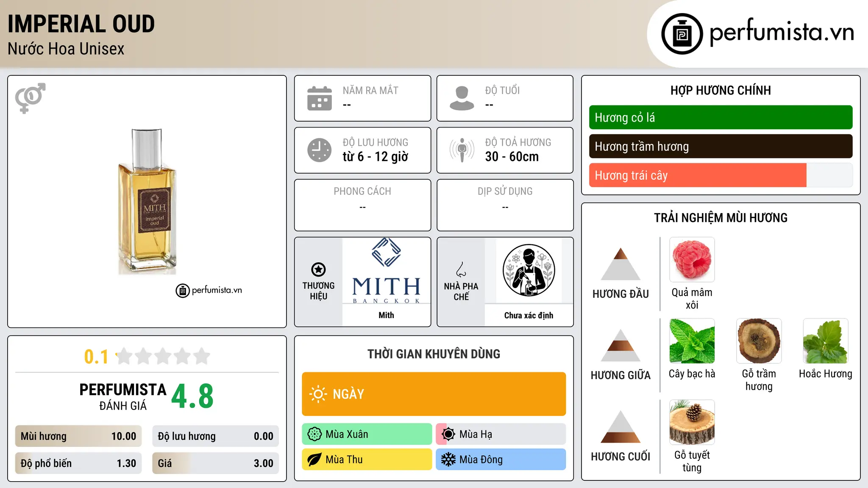The width and height of the screenshot is (868, 488).
Task: Click the Độ phổ biến 1.30 score bar
Action: coord(78,463)
